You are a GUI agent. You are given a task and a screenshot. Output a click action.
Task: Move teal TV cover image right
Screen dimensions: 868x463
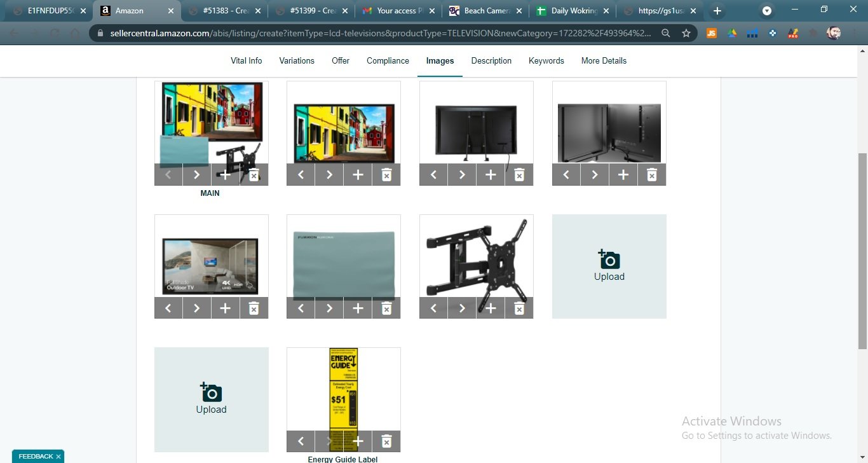pos(329,308)
